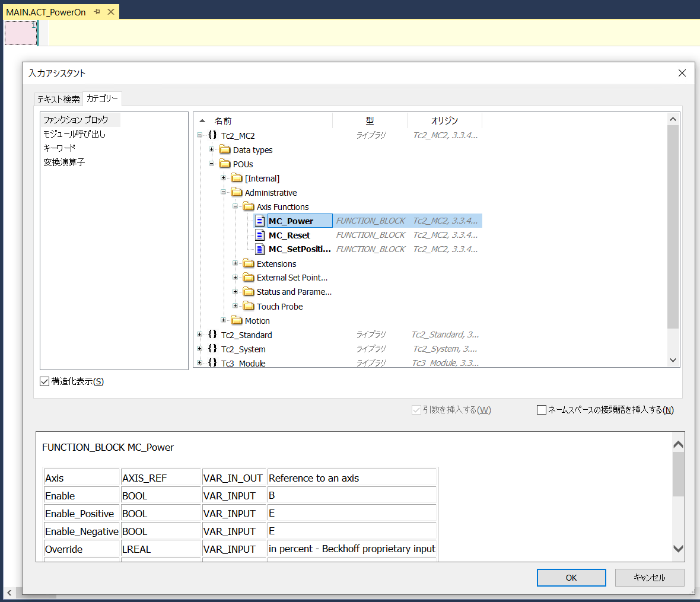This screenshot has width=700, height=602.
Task: Select 変換演算子 category
Action: [64, 163]
